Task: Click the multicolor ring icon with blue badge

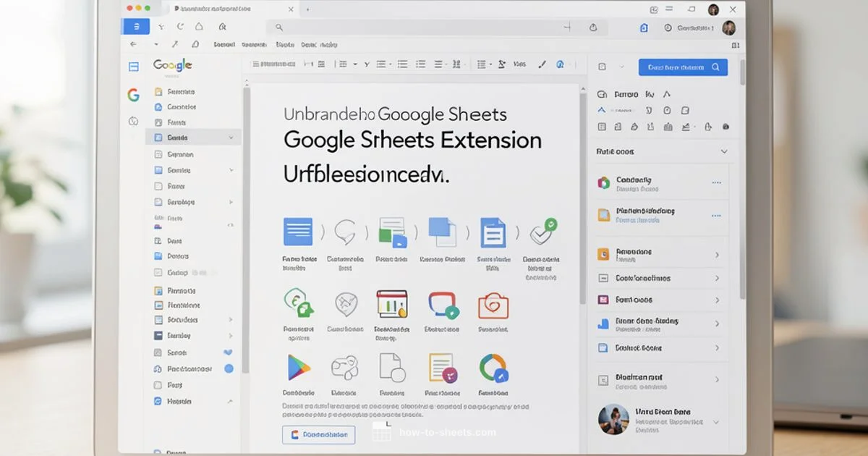Action: tap(494, 368)
